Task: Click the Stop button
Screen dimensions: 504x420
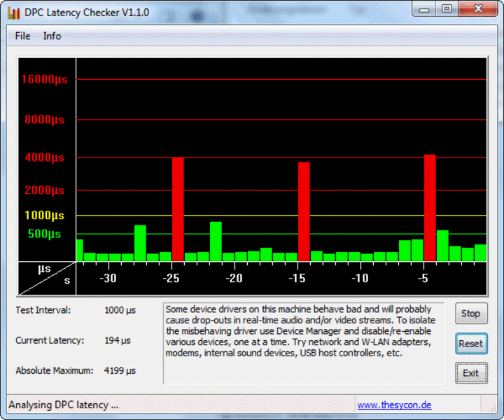Action: coord(471,314)
